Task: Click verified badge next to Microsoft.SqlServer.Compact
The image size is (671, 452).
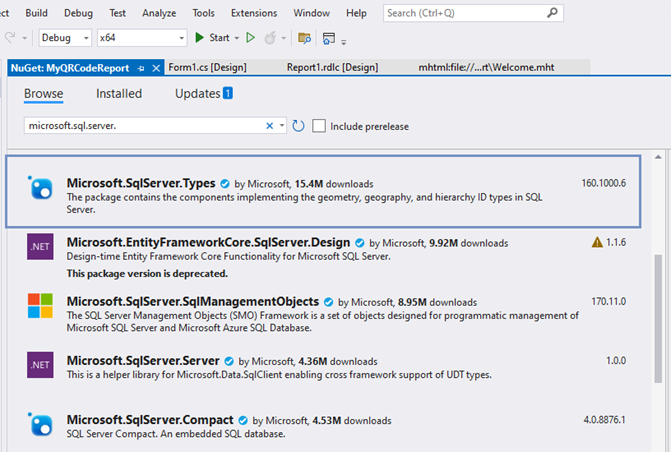Action: coord(243,420)
